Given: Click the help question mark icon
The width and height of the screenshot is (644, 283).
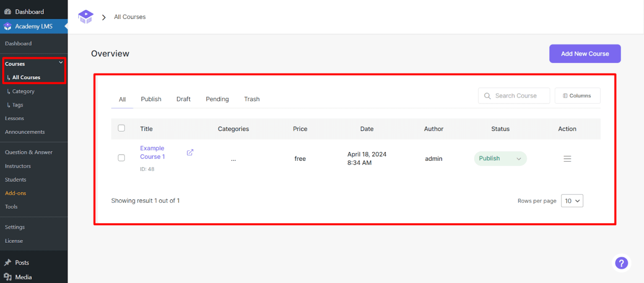Looking at the screenshot, I should pyautogui.click(x=621, y=263).
